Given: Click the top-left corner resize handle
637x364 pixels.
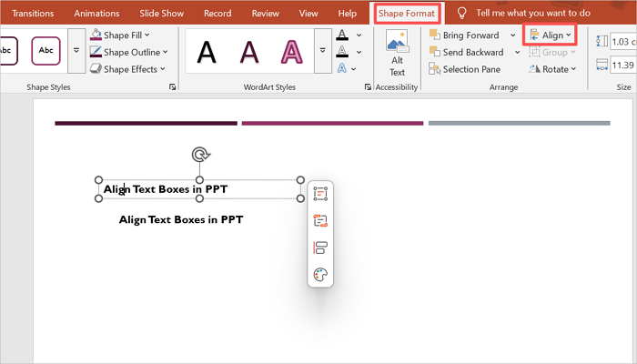Looking at the screenshot, I should [98, 180].
